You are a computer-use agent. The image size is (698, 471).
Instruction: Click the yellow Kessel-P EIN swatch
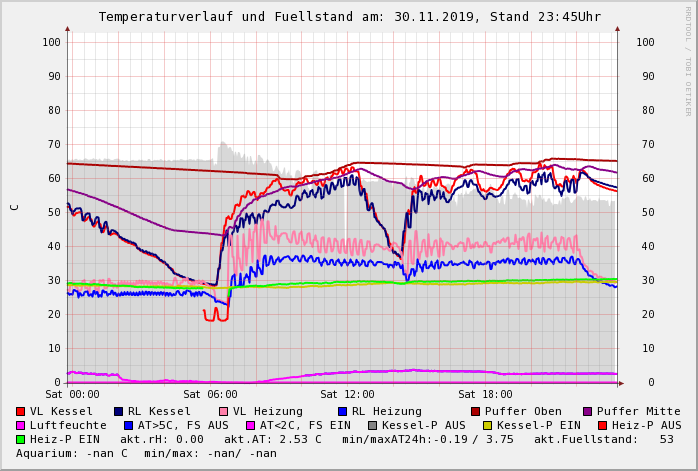487,425
